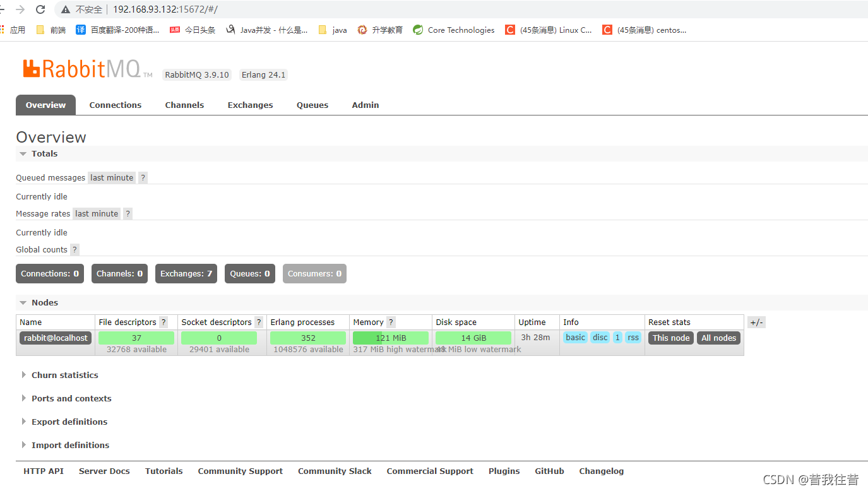868x491 pixels.
Task: Click the Connections: 0 count button
Action: tap(50, 274)
